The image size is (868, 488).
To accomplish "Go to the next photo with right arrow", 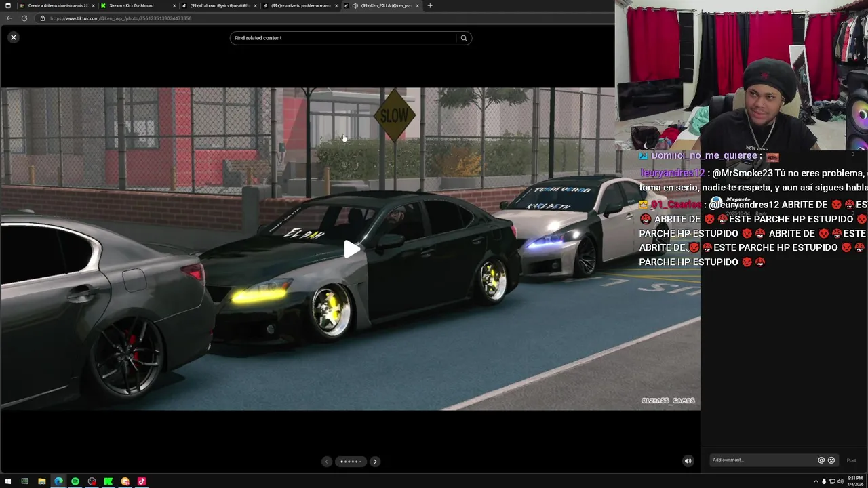I will tap(375, 462).
